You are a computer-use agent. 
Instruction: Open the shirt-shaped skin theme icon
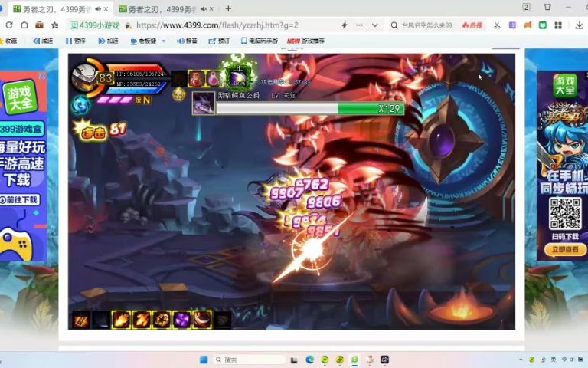click(x=547, y=7)
